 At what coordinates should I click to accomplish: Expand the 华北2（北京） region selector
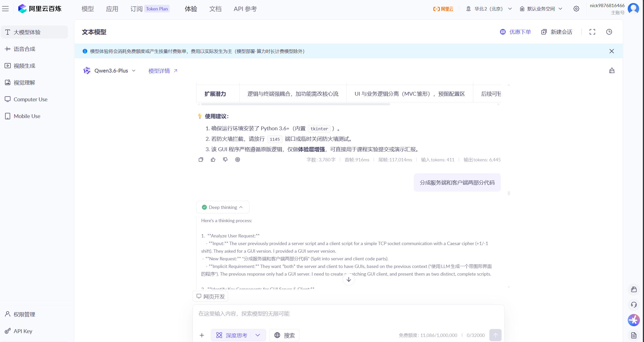click(489, 9)
